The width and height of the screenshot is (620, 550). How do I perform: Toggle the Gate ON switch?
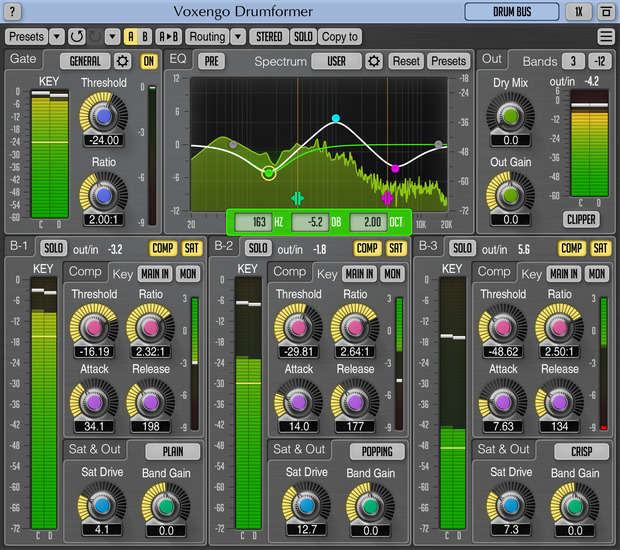tap(149, 61)
